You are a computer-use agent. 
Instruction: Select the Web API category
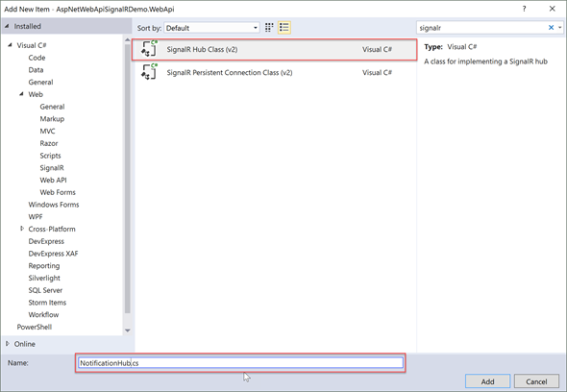coord(53,180)
